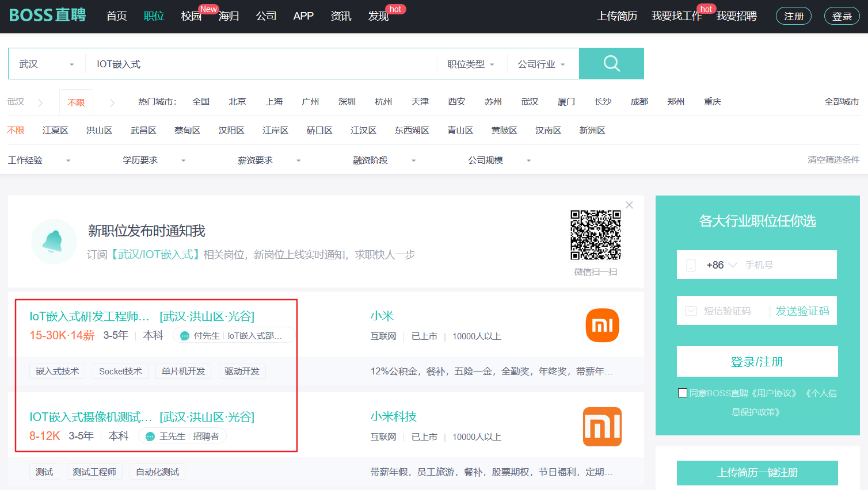The image size is (868, 490).
Task: Click the arrow next to 武汉 breadcrumb
Action: [x=40, y=103]
